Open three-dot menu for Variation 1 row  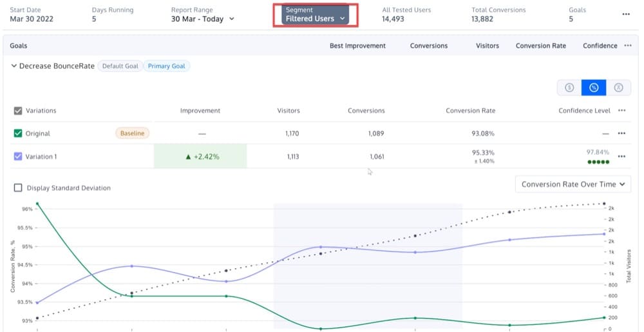[x=621, y=156]
